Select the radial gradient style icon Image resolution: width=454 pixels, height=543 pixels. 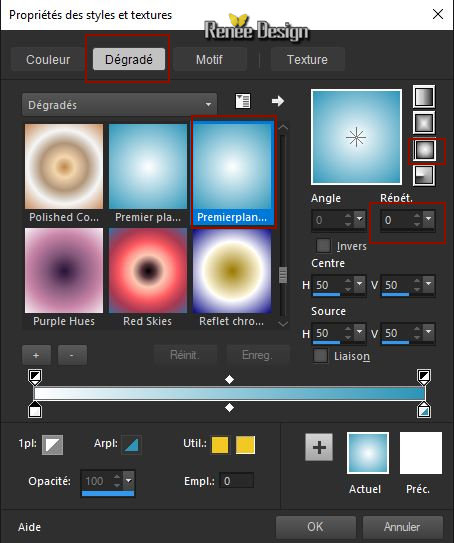coord(424,175)
